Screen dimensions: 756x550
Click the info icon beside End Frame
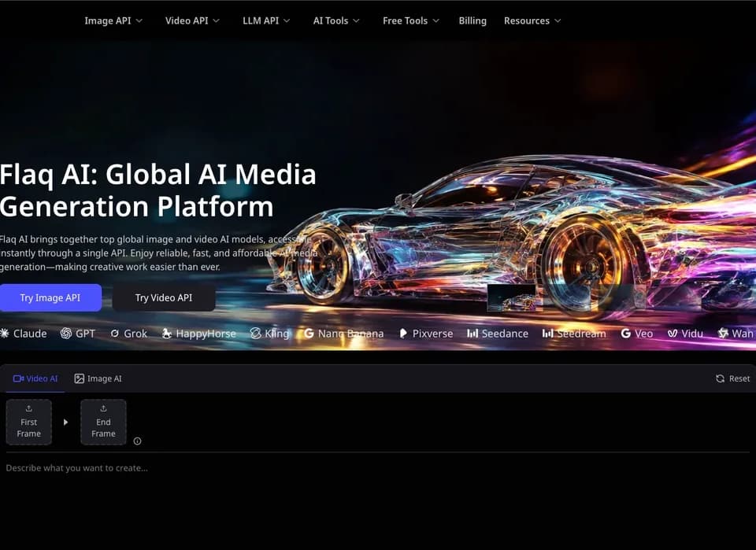tap(137, 441)
